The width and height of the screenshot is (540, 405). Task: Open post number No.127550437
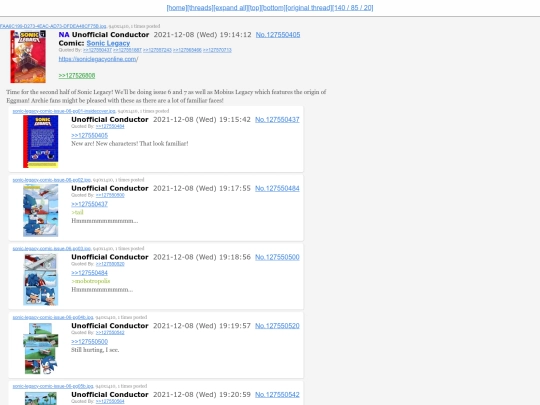tap(277, 120)
